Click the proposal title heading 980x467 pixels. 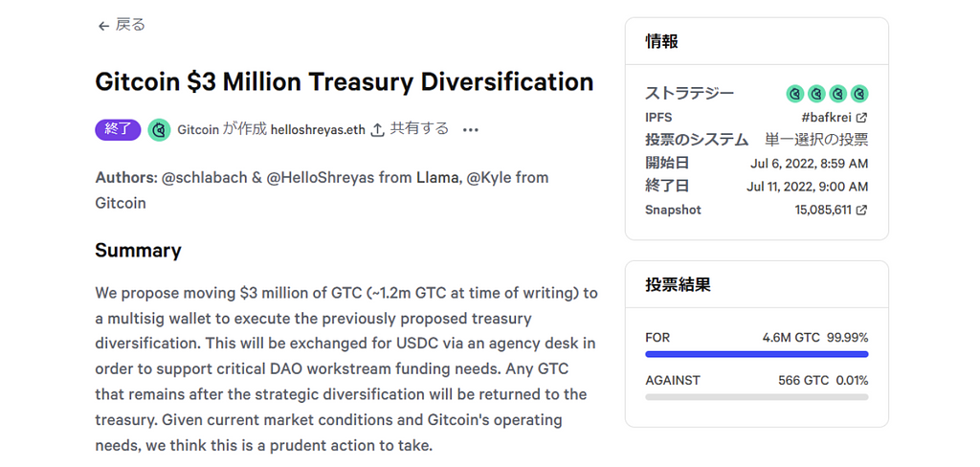345,82
